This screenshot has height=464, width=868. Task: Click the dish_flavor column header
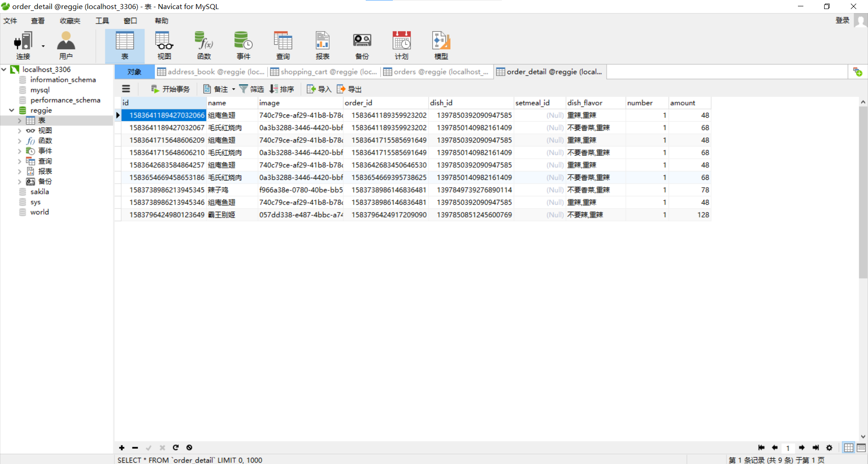point(596,103)
